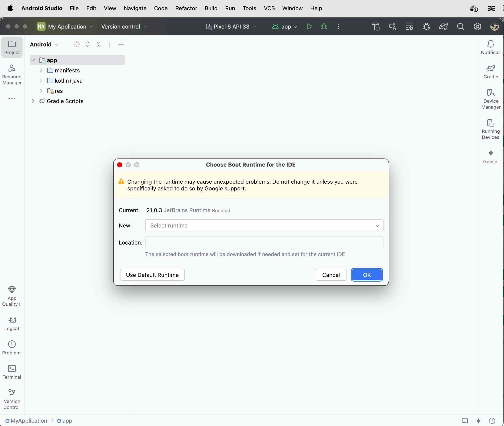Image resolution: width=504 pixels, height=426 pixels.
Task: Collapse the app module node
Action: [x=33, y=60]
